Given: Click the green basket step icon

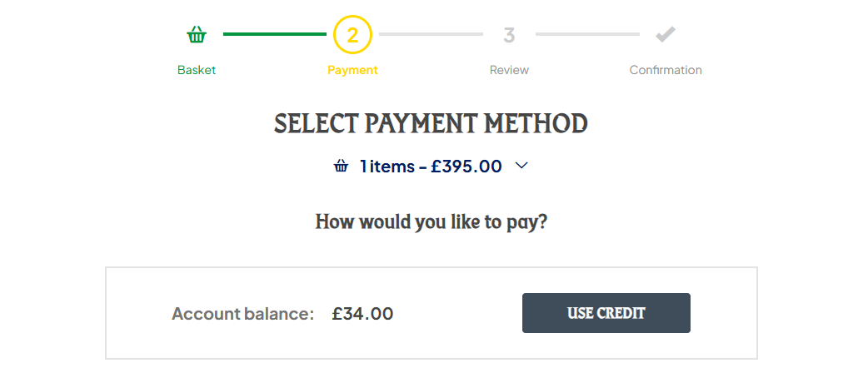Looking at the screenshot, I should [x=197, y=35].
